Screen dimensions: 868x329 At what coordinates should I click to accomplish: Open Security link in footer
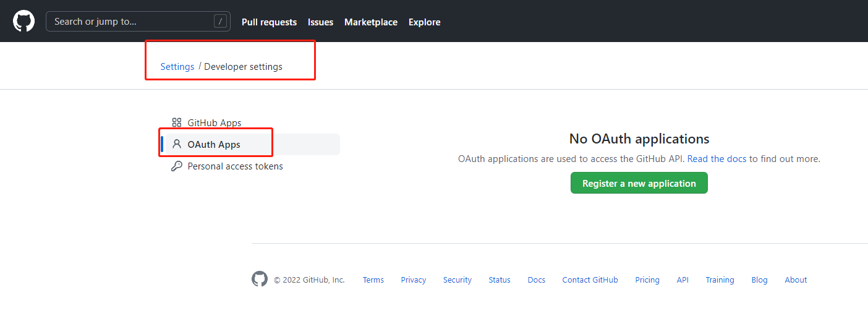point(457,280)
